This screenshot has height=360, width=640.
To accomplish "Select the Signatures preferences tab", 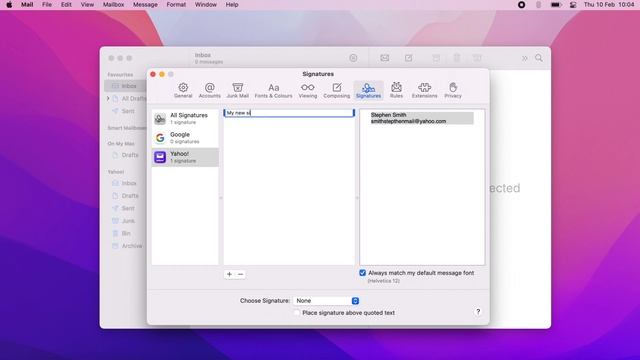I will click(368, 90).
